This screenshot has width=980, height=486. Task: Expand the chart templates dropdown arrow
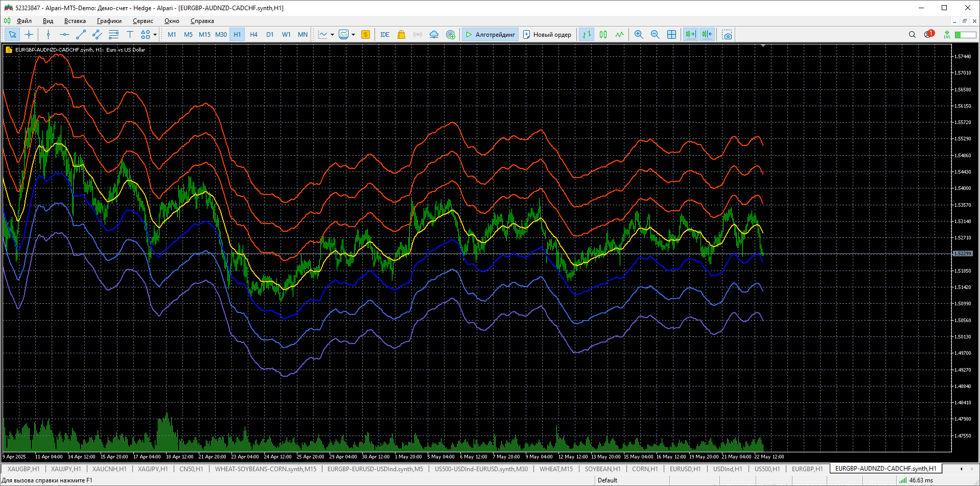point(353,35)
